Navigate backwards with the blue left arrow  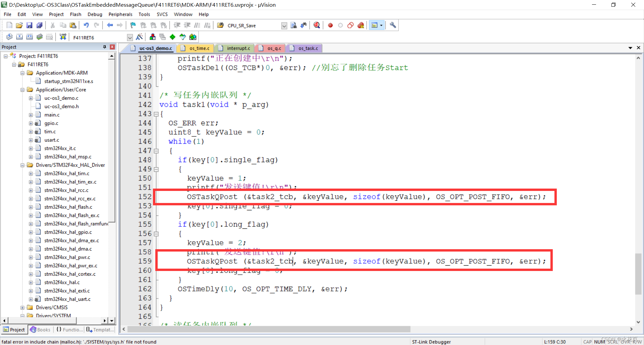click(x=110, y=25)
